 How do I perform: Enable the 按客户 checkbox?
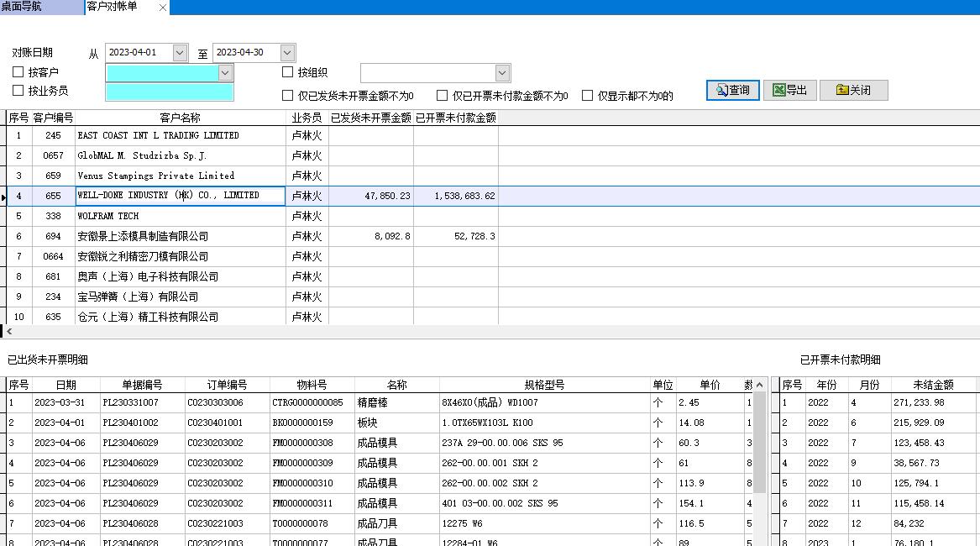(x=17, y=72)
